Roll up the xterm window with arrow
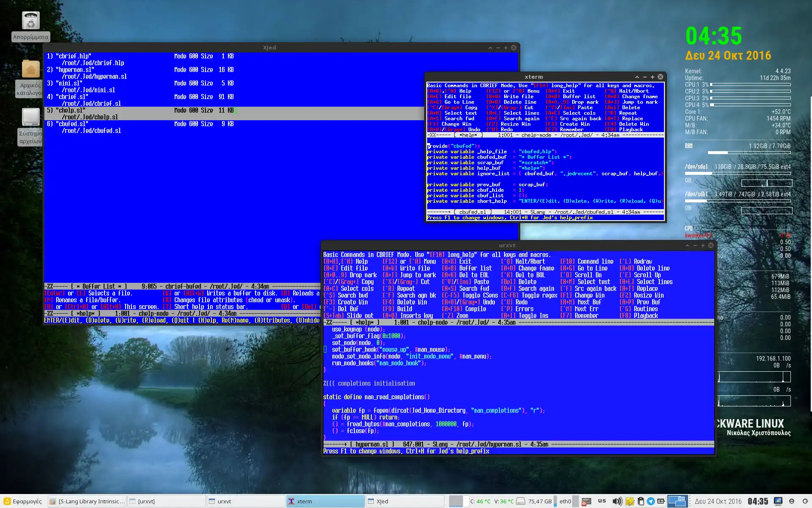812x508 pixels. (x=637, y=77)
